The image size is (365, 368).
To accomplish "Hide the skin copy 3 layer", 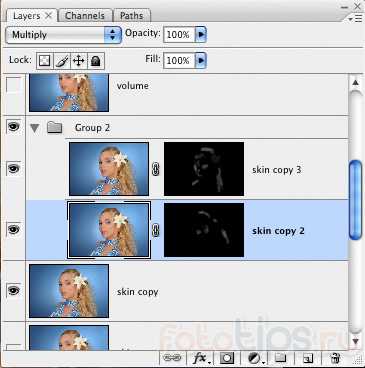I will coord(13,168).
